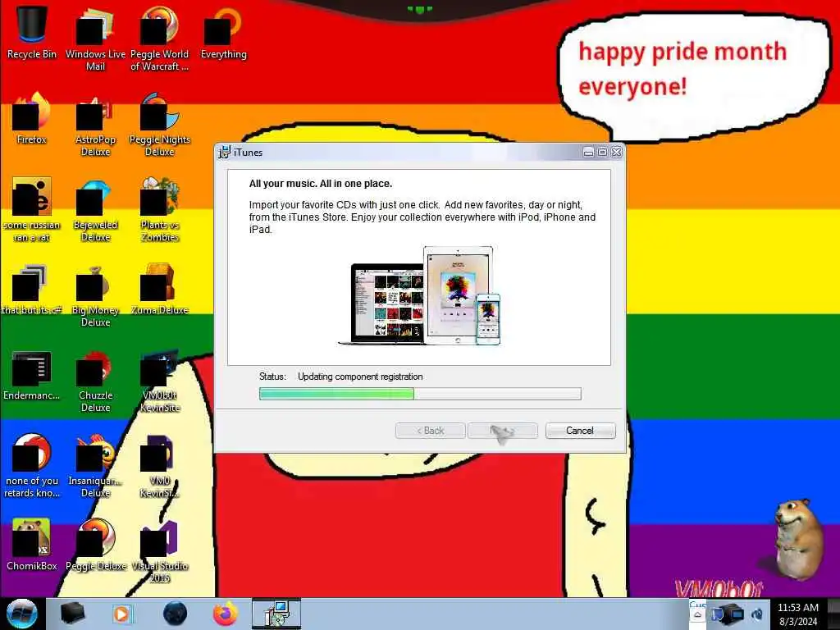The height and width of the screenshot is (630, 840).
Task: Click the installer's taskbar button
Action: (276, 614)
